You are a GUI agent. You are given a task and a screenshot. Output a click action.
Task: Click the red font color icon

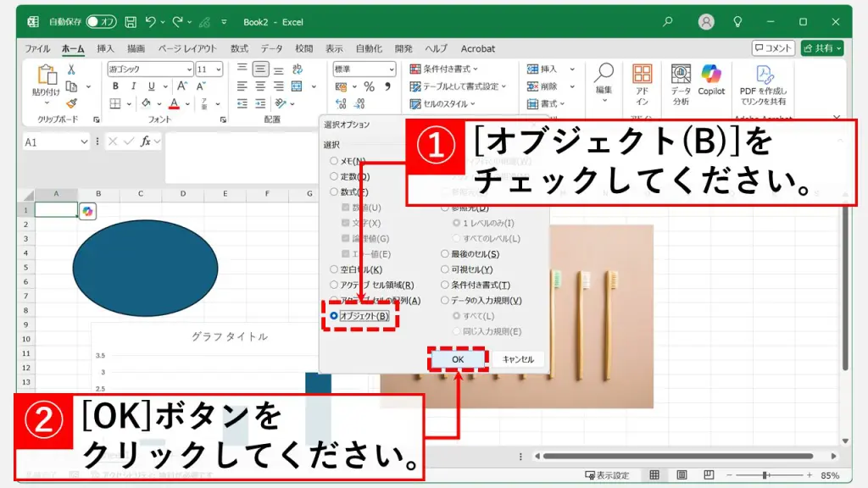175,103
